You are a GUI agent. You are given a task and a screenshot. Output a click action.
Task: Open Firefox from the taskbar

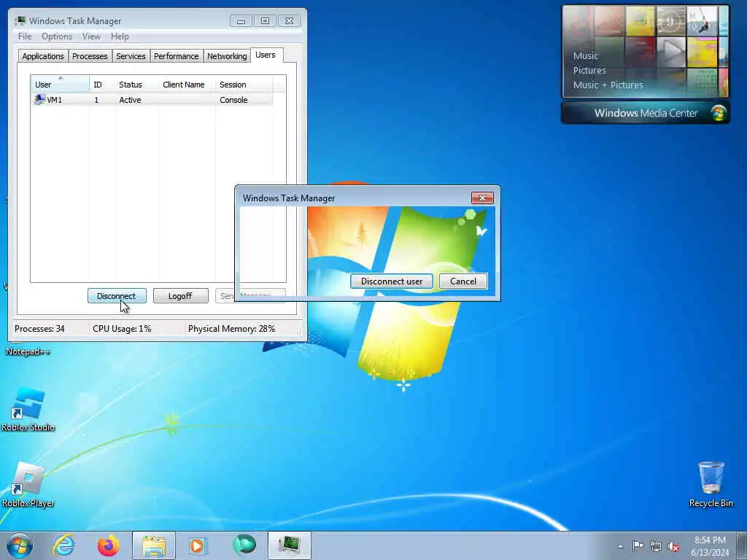coord(109,545)
